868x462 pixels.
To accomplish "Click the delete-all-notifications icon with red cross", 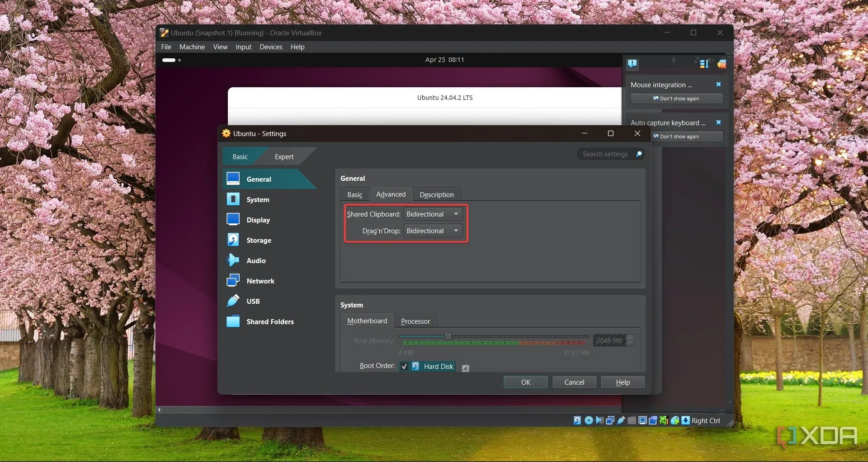I will (722, 64).
